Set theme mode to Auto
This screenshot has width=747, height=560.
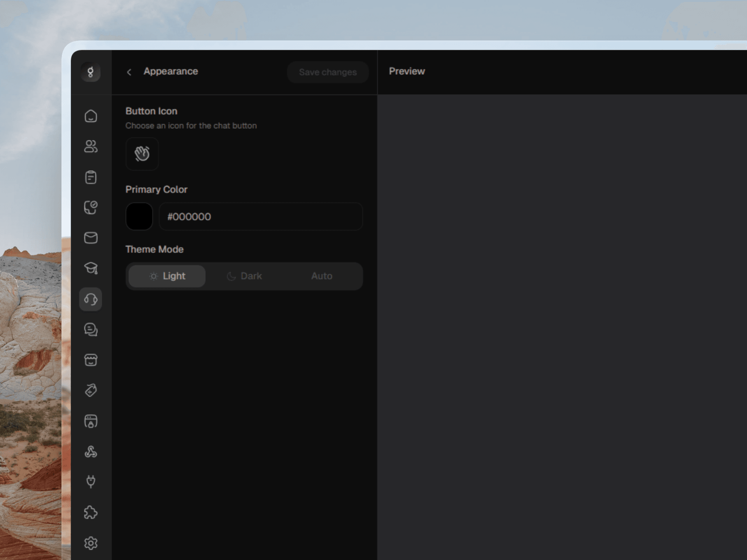tap(321, 276)
